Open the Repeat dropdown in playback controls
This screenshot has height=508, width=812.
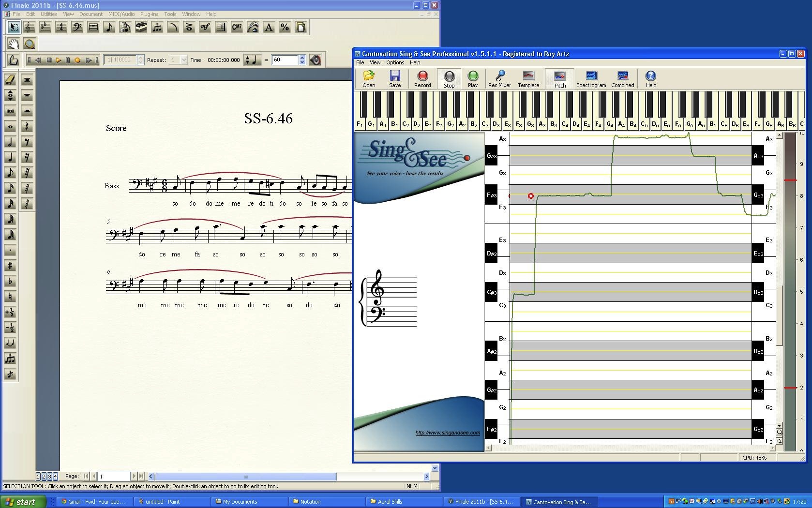[x=183, y=60]
